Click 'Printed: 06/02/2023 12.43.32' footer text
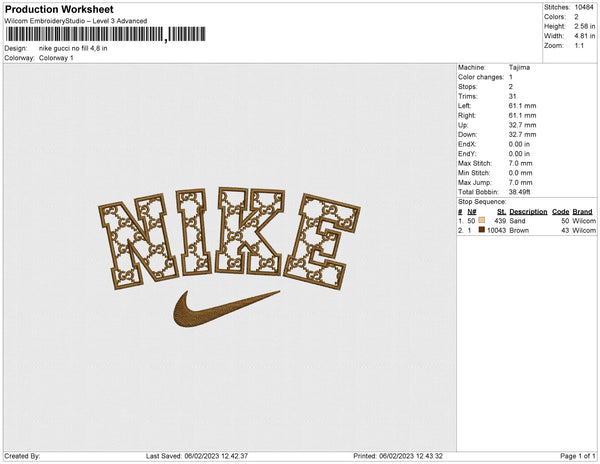This screenshot has width=600, height=464. [398, 456]
